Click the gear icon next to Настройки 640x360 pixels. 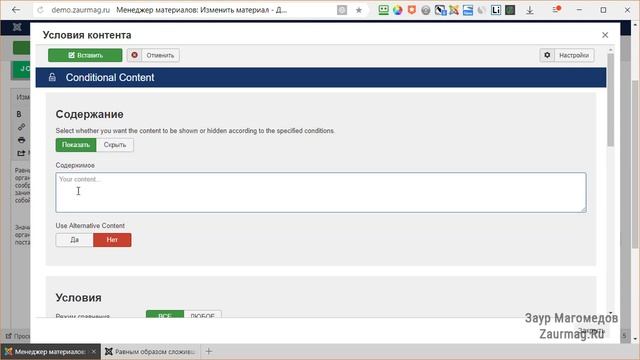[547, 55]
